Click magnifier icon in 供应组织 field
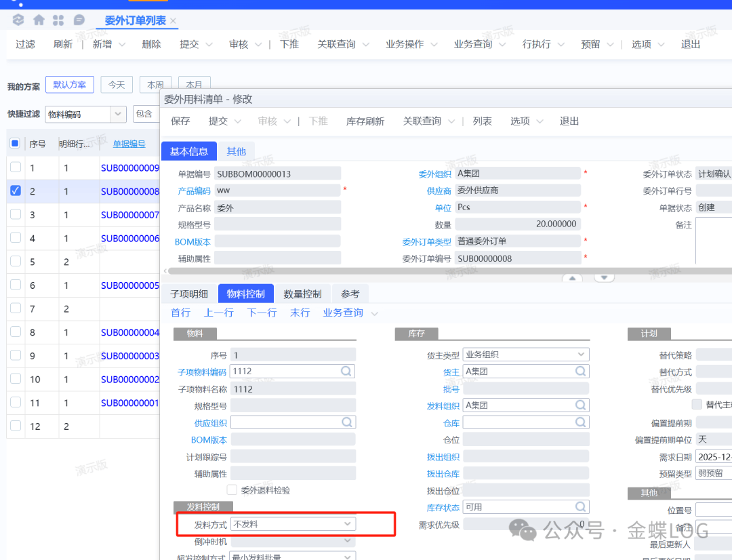This screenshot has height=560, width=732. pos(346,422)
